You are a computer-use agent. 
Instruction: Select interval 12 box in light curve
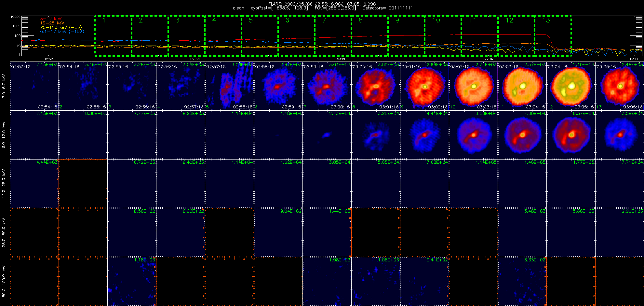tap(516, 36)
